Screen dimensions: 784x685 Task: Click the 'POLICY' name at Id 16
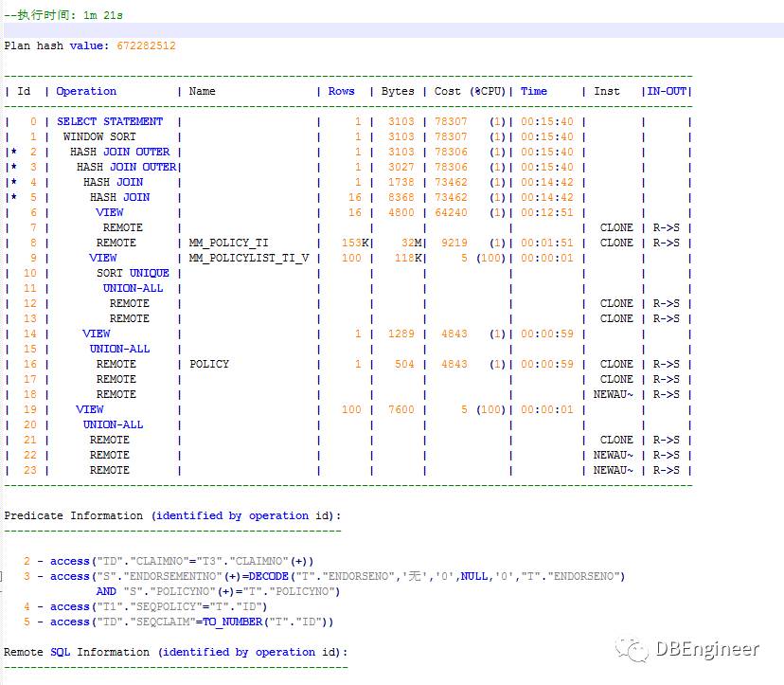(209, 364)
